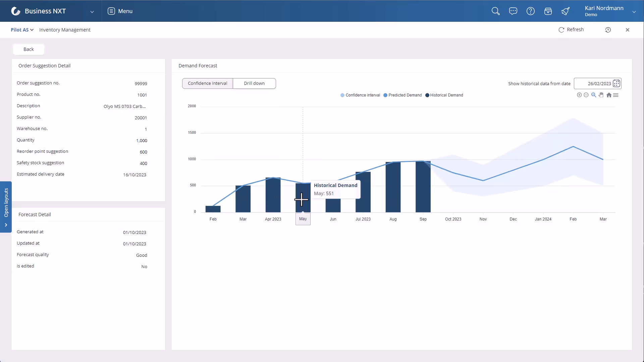The width and height of the screenshot is (644, 362).
Task: Open the chart hamburger export menu
Action: [616, 95]
